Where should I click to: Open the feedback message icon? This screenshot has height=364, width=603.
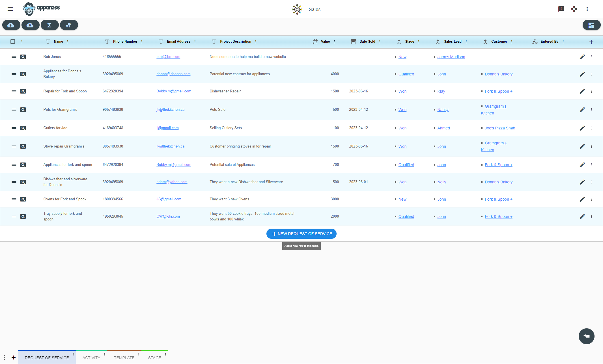click(x=561, y=9)
